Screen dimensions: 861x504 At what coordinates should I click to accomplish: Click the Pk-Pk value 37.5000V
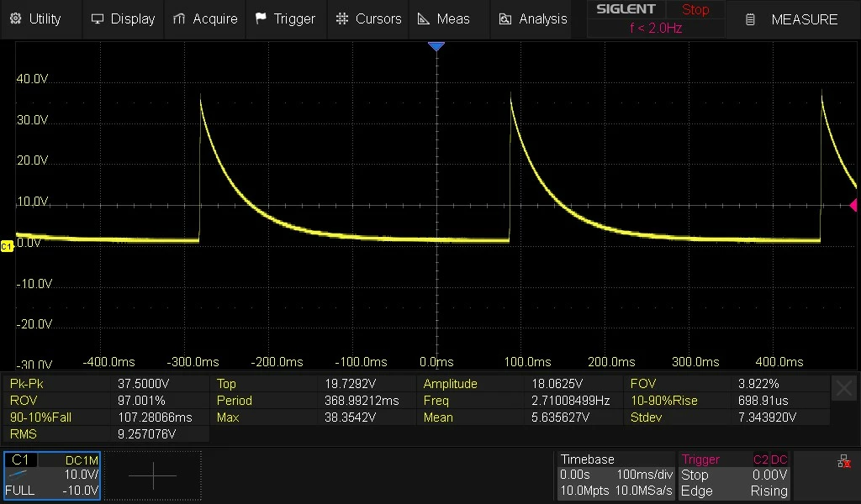point(143,384)
